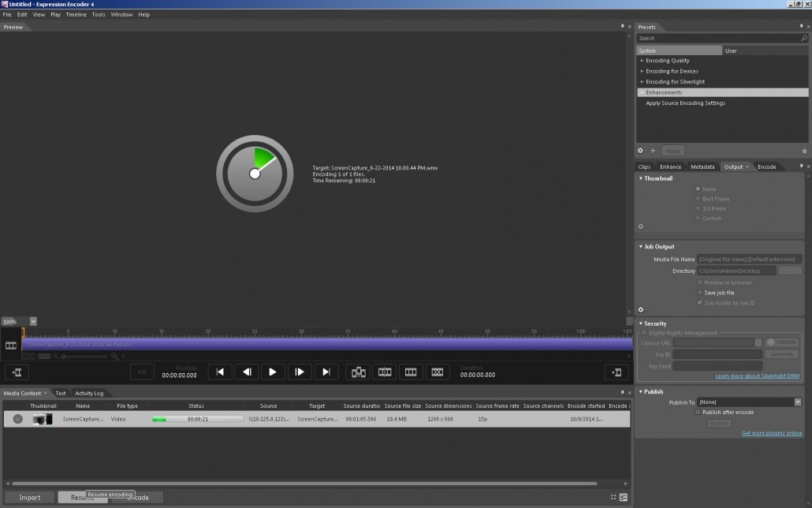Open the preview zoom percentage dropdown

33,321
